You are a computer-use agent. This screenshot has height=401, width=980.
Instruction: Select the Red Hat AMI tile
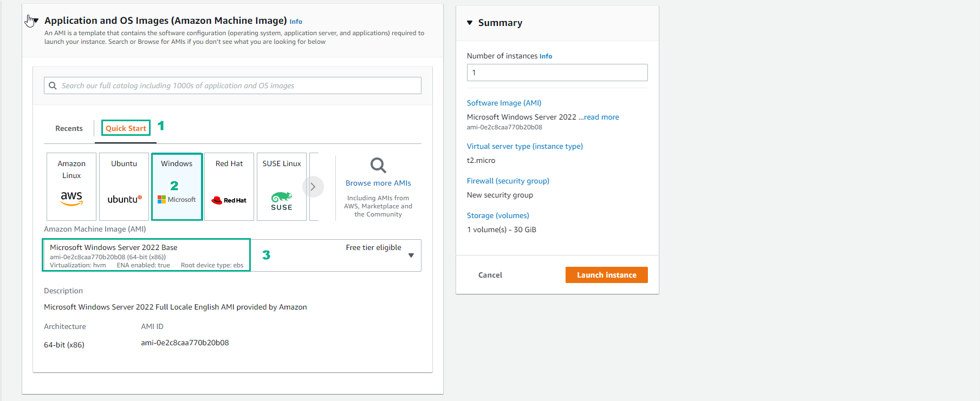coord(229,186)
